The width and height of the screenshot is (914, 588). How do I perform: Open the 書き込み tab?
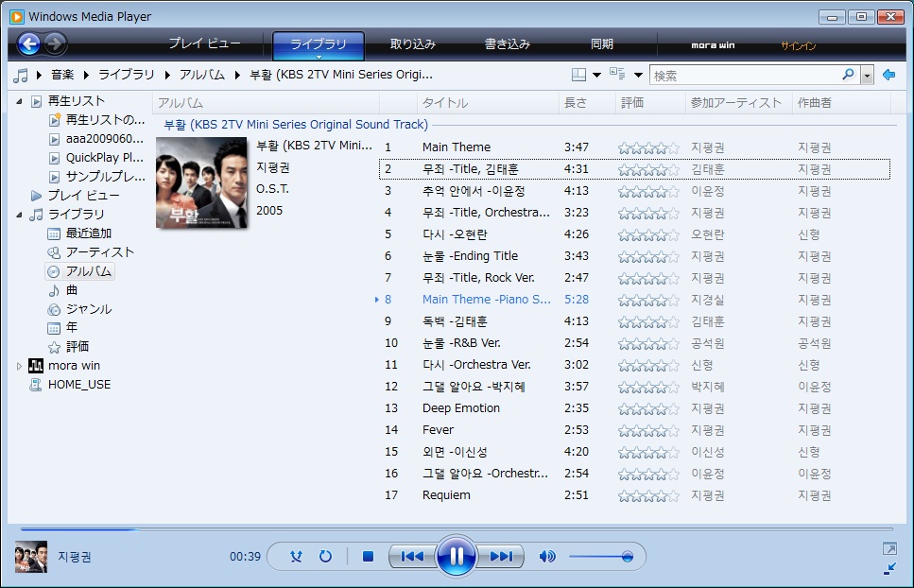pyautogui.click(x=508, y=44)
